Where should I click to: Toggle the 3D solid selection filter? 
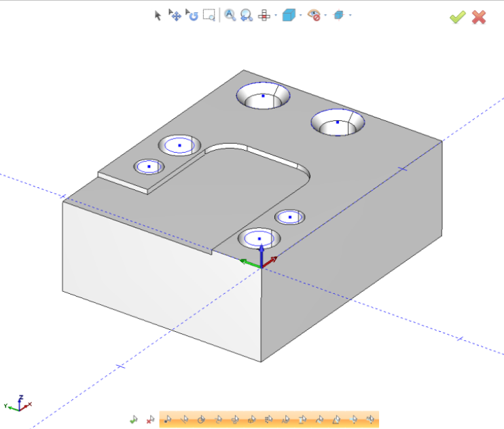point(252,419)
